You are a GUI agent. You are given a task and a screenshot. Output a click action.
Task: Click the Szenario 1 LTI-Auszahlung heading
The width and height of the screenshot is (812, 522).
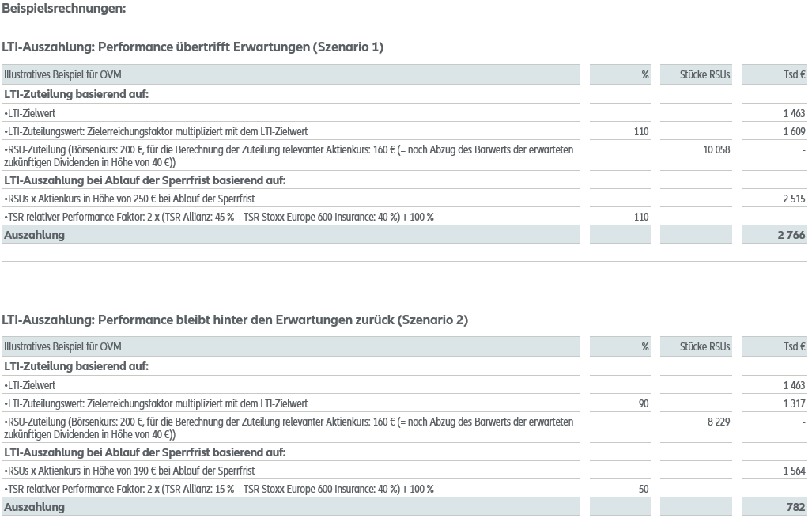(193, 47)
